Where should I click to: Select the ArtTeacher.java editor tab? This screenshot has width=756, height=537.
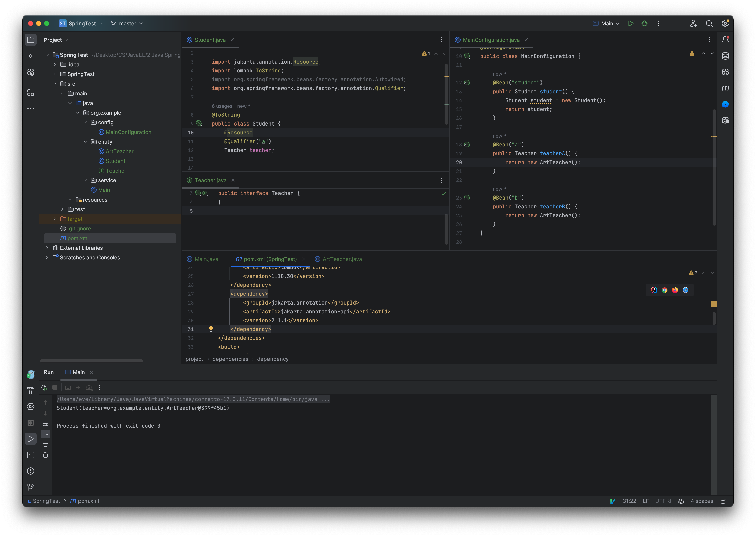pyautogui.click(x=342, y=259)
